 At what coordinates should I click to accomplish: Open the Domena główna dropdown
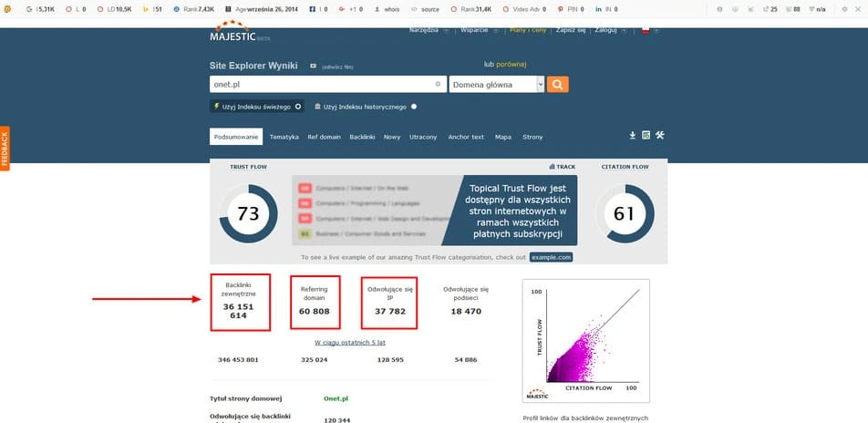coord(497,85)
